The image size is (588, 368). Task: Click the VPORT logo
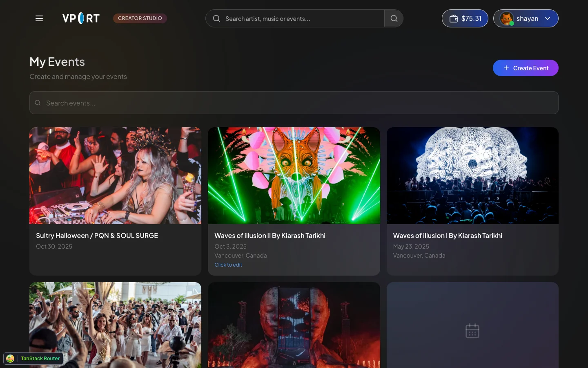pyautogui.click(x=81, y=18)
